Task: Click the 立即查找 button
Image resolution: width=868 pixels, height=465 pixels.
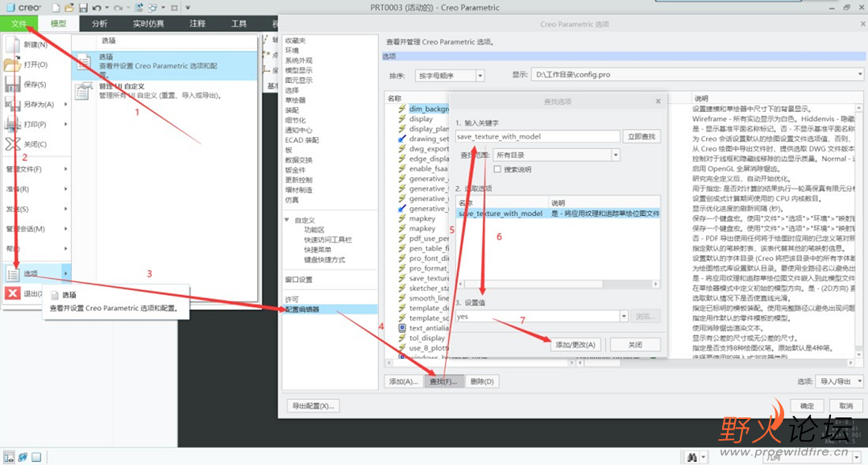Action: [x=642, y=136]
